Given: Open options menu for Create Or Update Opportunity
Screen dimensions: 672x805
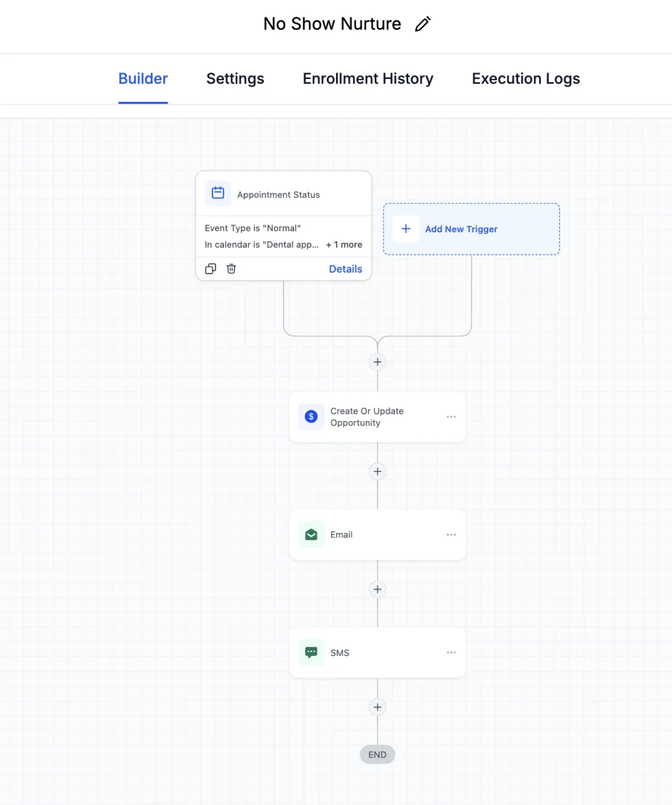Looking at the screenshot, I should pyautogui.click(x=451, y=417).
